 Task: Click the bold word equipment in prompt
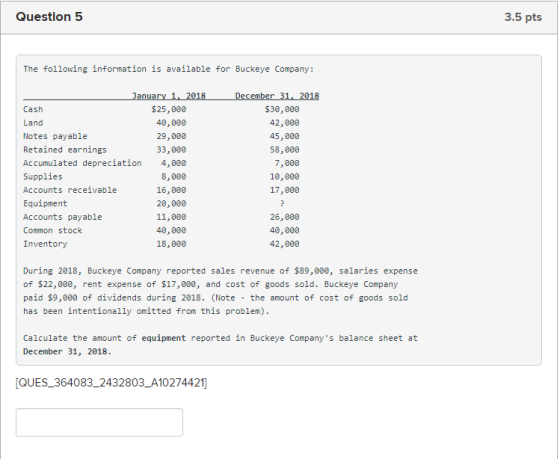coord(164,338)
